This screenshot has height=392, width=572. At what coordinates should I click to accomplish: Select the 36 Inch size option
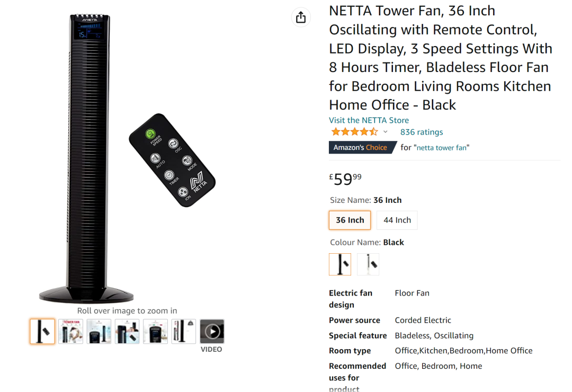point(350,220)
